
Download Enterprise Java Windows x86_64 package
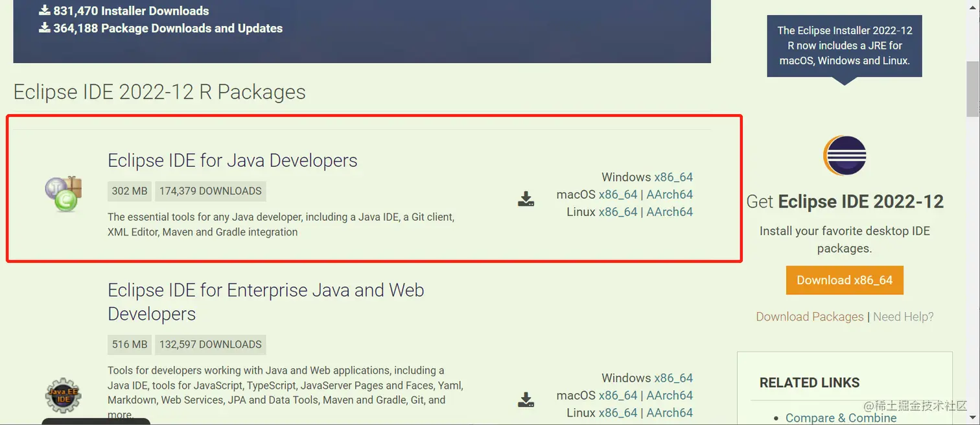[x=673, y=378]
